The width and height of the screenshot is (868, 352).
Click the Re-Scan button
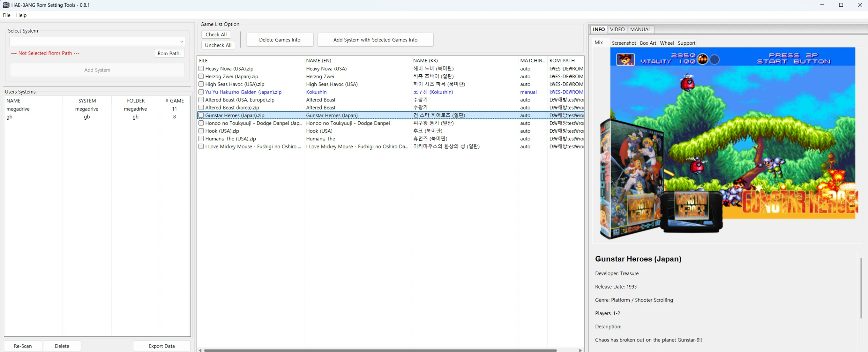pos(23,346)
